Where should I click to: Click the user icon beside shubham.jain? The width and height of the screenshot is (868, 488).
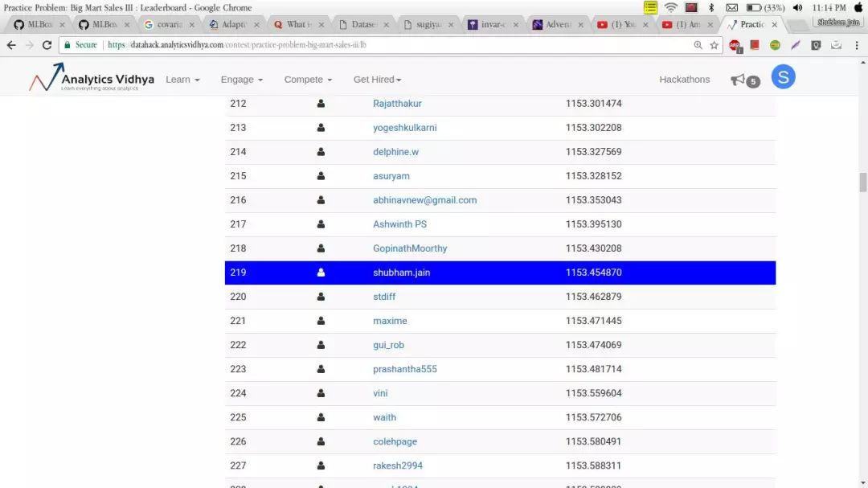(321, 273)
